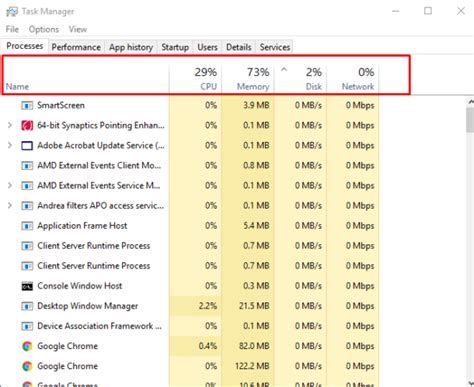This screenshot has height=387, width=474.
Task: Switch to the Services tab
Action: click(275, 47)
